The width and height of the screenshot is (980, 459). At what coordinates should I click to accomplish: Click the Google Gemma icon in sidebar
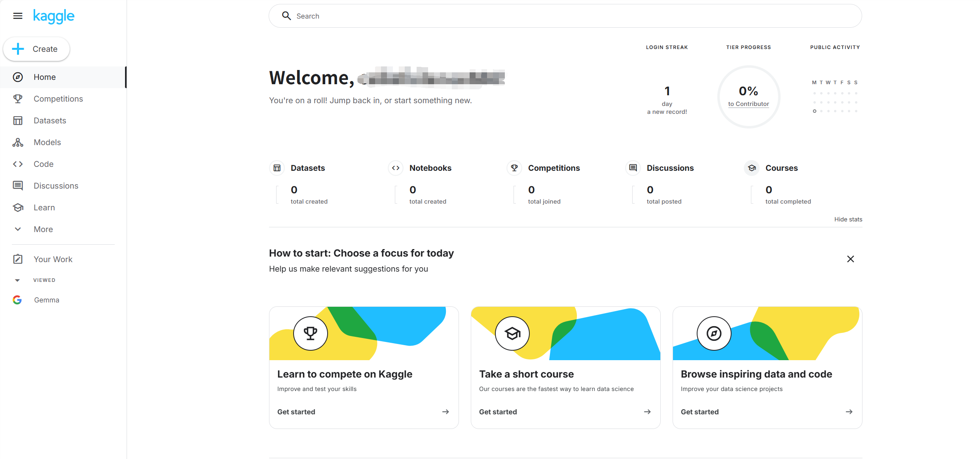point(17,300)
